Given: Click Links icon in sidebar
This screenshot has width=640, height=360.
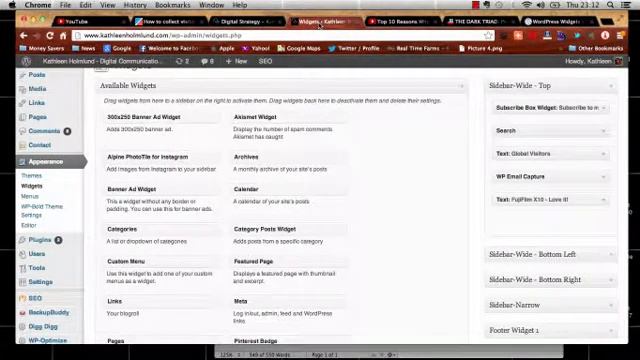Looking at the screenshot, I should [22, 103].
